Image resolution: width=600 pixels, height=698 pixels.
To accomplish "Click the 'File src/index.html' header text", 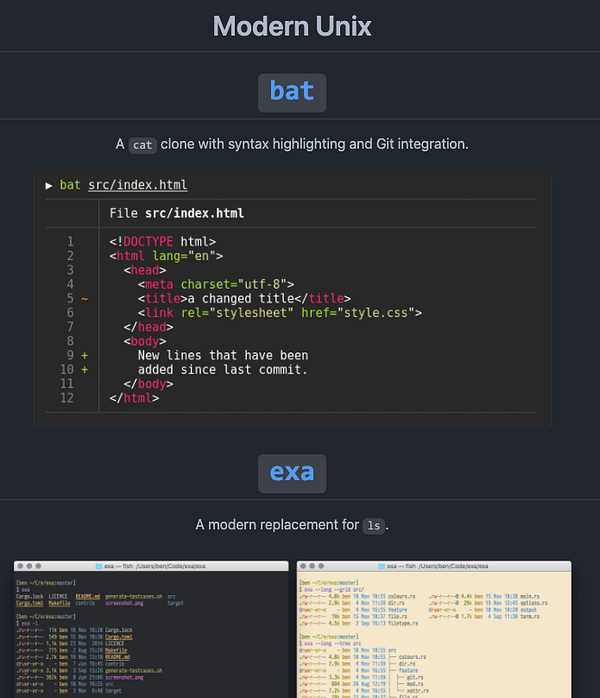I will (177, 213).
